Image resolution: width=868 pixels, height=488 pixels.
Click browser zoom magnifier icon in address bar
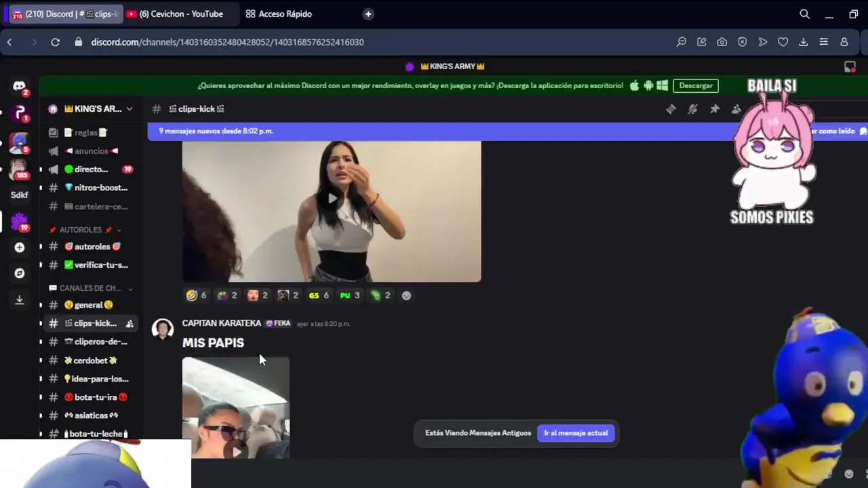682,42
